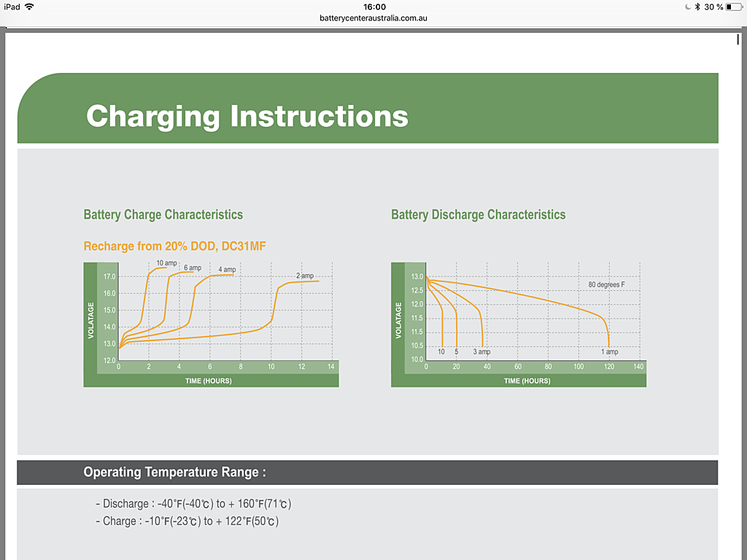The width and height of the screenshot is (747, 560).
Task: Click the 6 amp label on charge chart
Action: 193,268
